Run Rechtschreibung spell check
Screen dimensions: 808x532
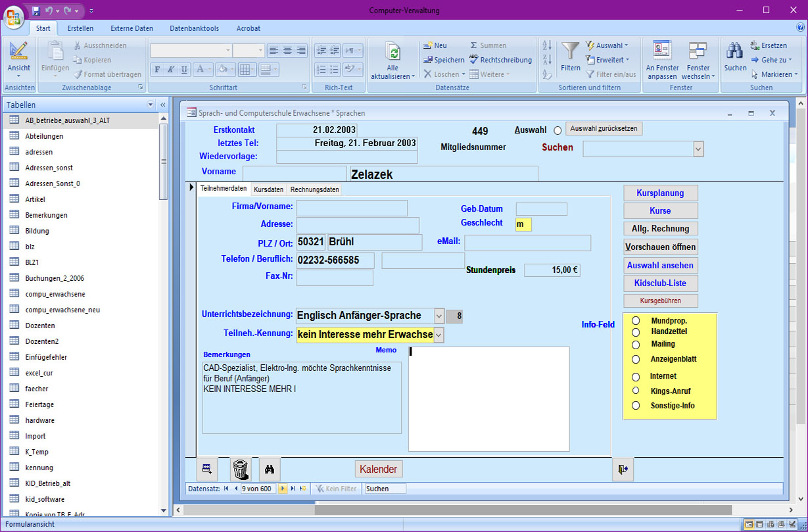pyautogui.click(x=500, y=60)
